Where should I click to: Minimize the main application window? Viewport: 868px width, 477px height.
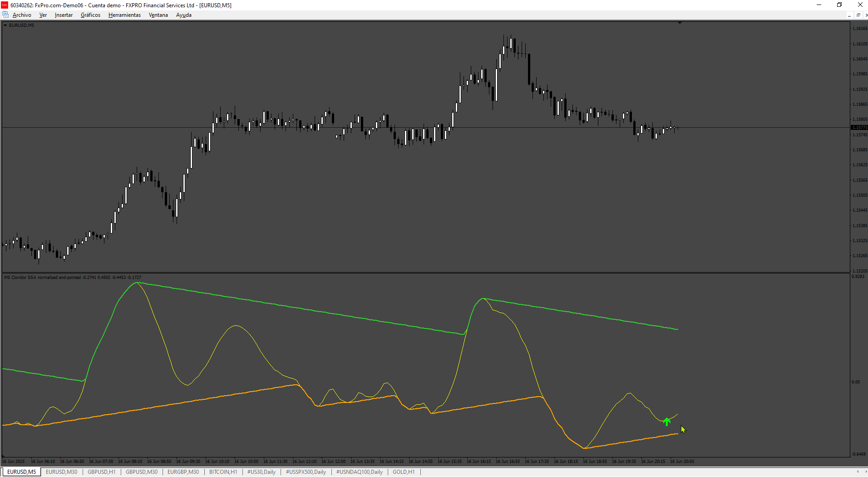[819, 5]
